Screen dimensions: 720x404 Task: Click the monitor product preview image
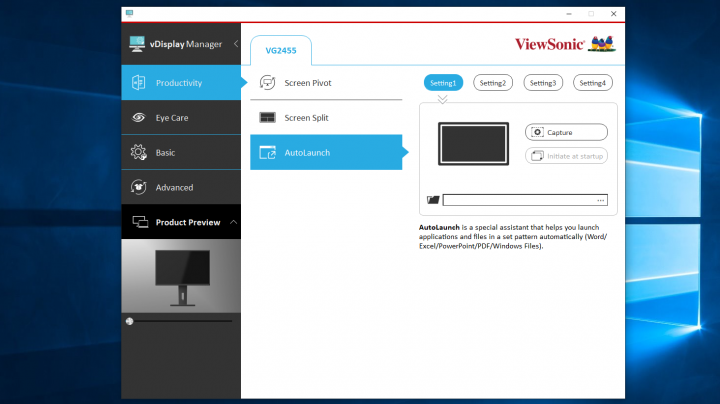[181, 276]
